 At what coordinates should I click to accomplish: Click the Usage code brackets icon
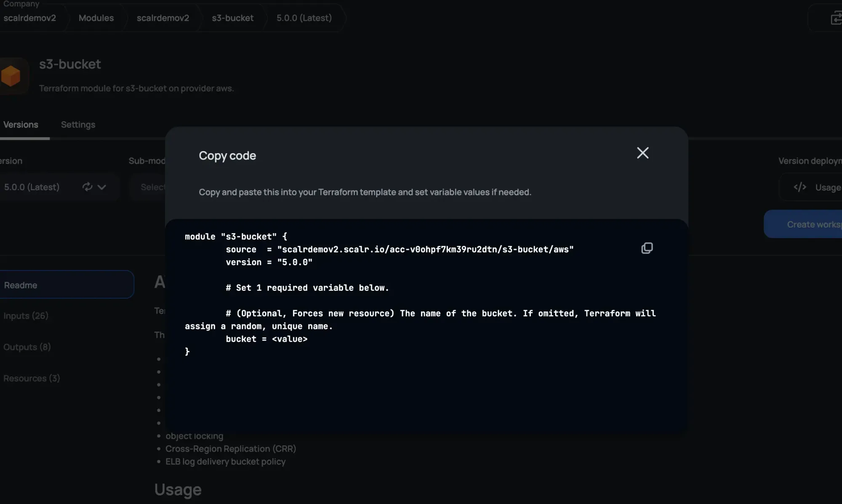click(799, 187)
